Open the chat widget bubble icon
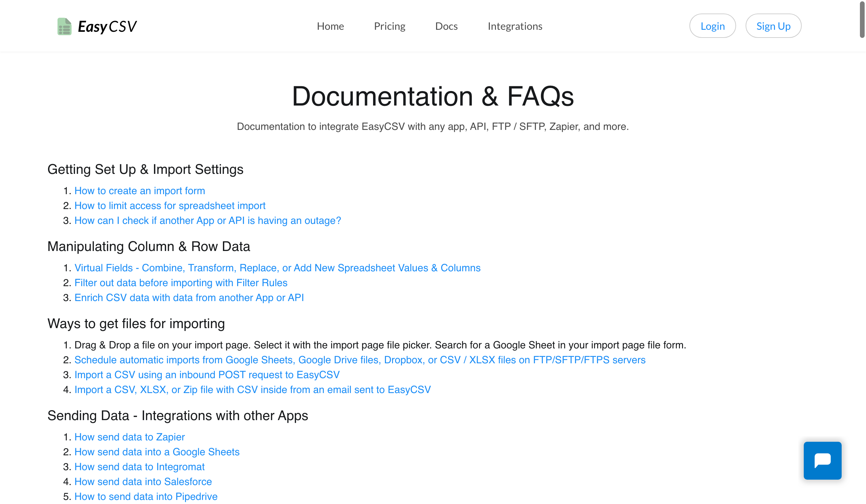 click(x=822, y=460)
